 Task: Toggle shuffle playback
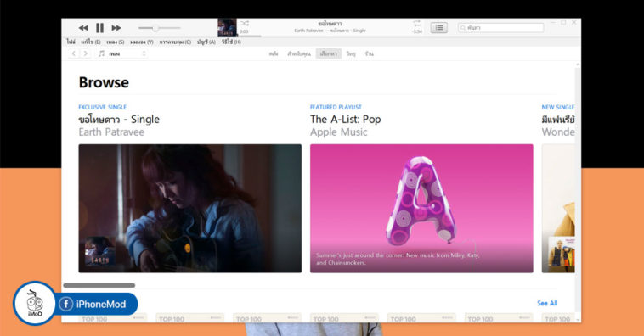(x=245, y=24)
